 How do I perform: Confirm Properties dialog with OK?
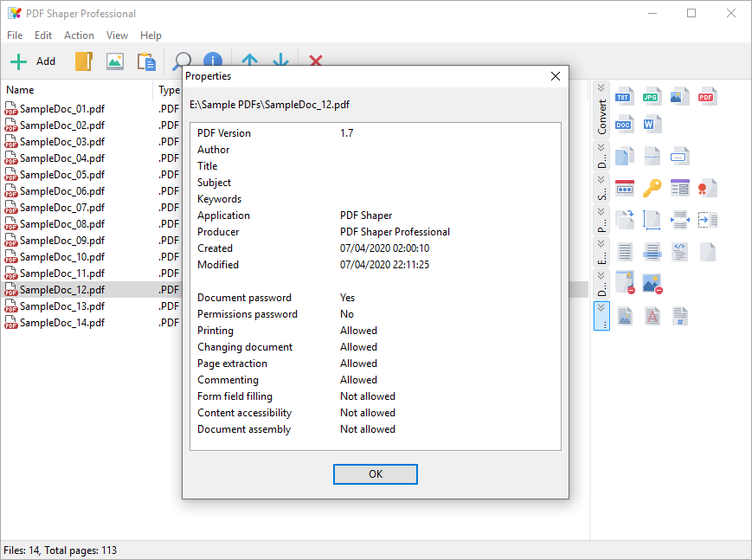376,474
